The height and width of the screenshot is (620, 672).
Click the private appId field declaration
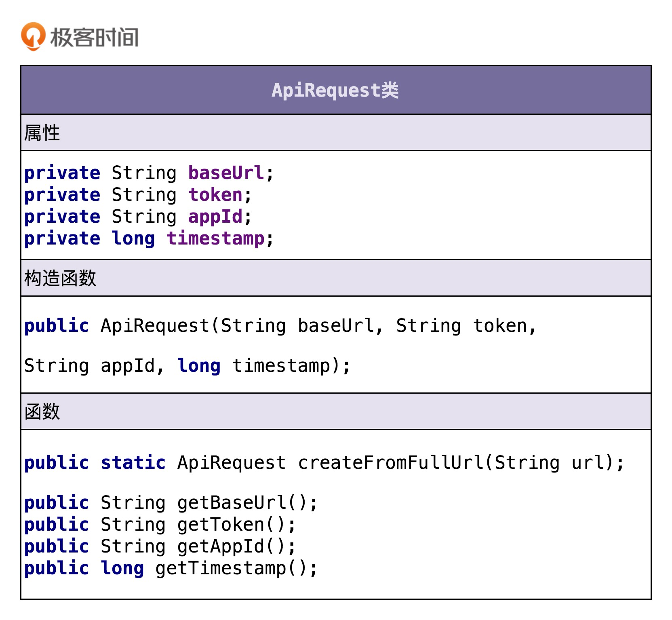[138, 217]
